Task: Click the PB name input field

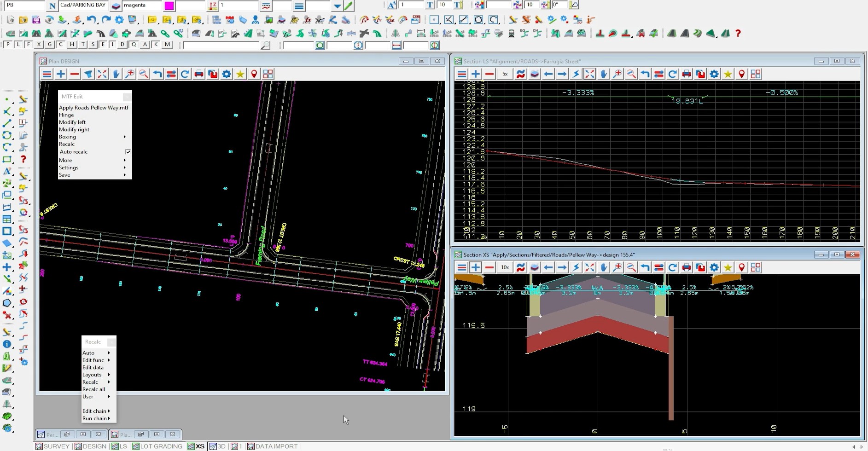Action: point(24,6)
